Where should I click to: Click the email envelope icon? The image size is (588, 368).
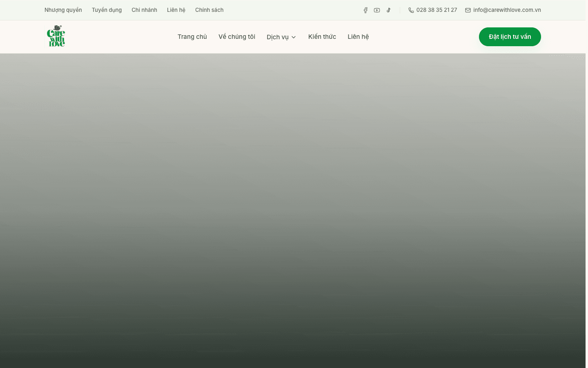(x=468, y=10)
